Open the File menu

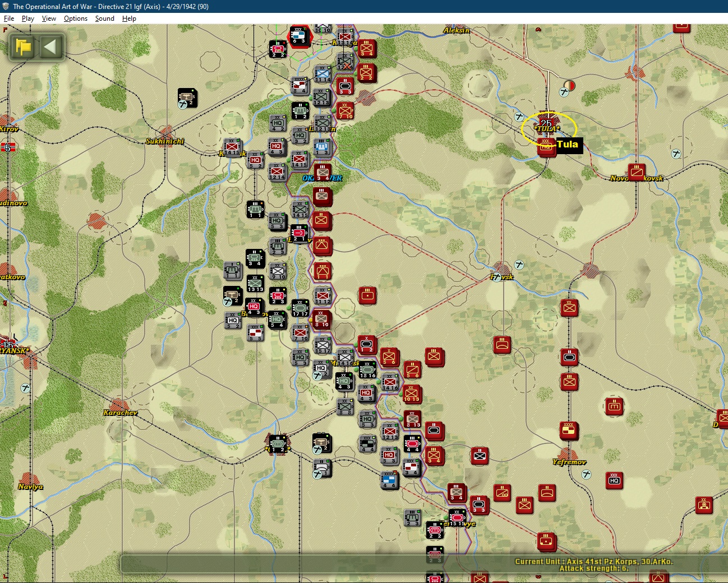click(x=9, y=18)
